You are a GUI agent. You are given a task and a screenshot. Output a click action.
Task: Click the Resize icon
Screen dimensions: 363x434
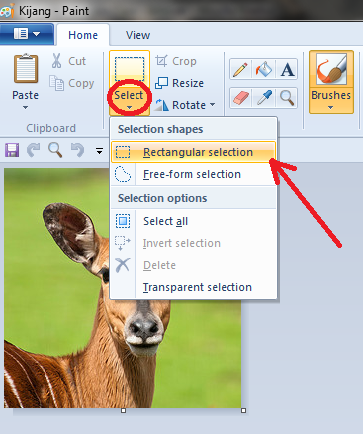tap(161, 83)
